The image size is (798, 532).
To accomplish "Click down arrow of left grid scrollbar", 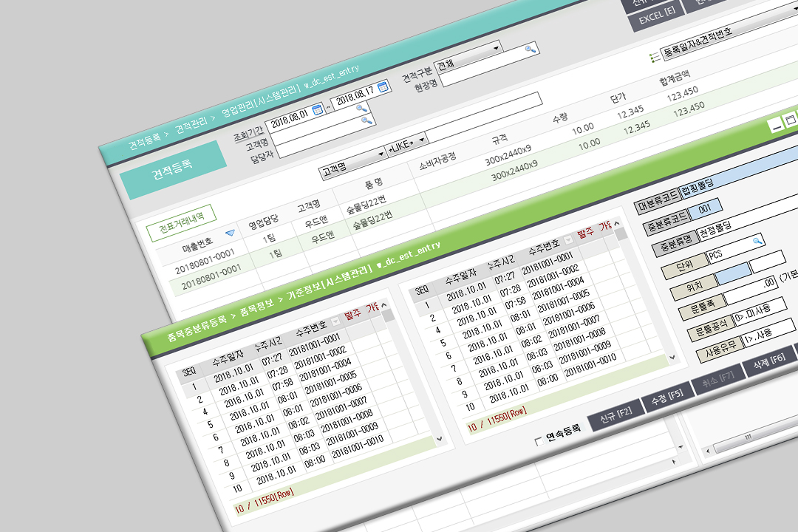I will click(x=439, y=438).
